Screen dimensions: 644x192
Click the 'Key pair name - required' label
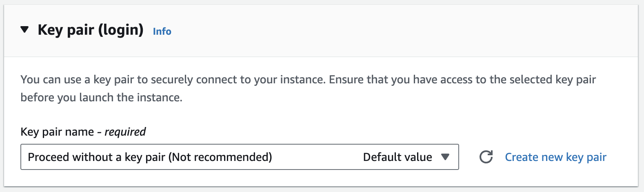[x=83, y=132]
